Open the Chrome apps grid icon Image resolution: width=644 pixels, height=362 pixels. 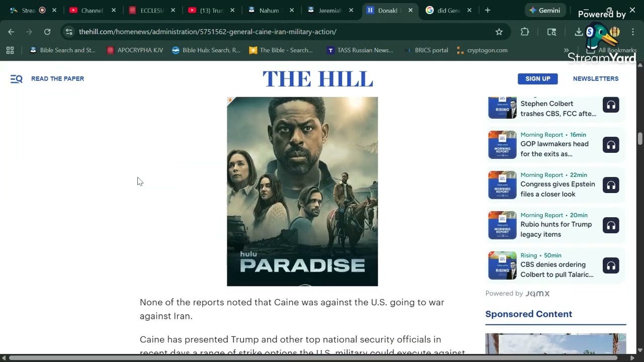coord(10,50)
